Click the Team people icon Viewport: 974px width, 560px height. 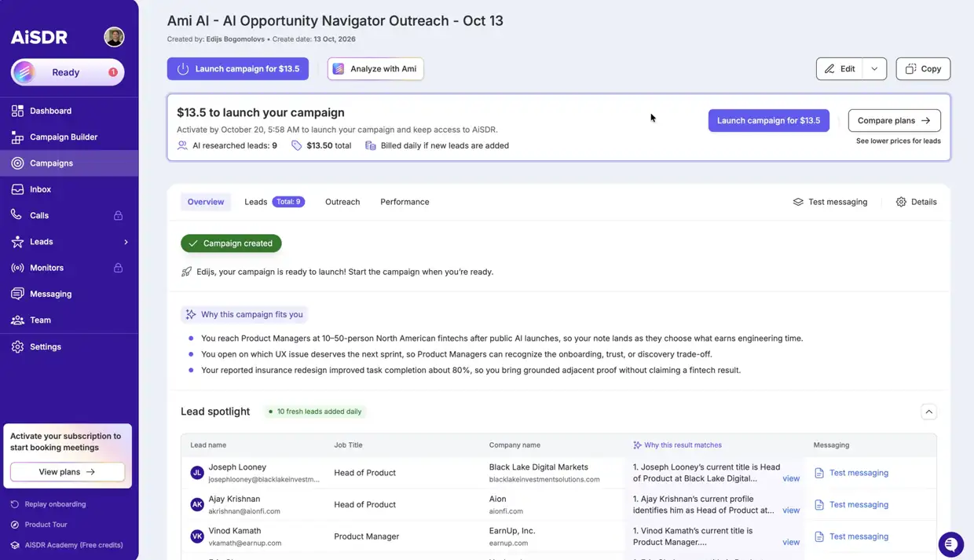click(x=17, y=320)
